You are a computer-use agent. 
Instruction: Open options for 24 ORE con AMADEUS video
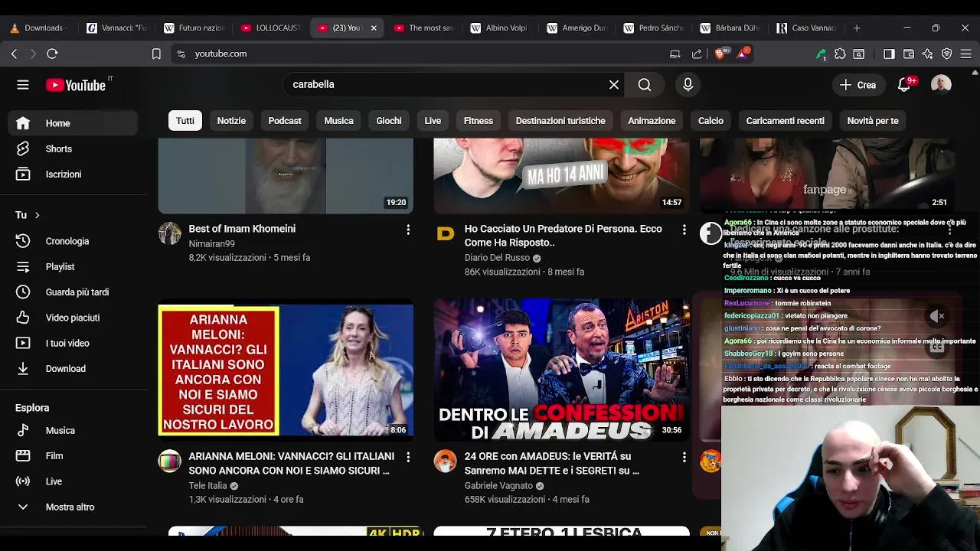point(684,457)
